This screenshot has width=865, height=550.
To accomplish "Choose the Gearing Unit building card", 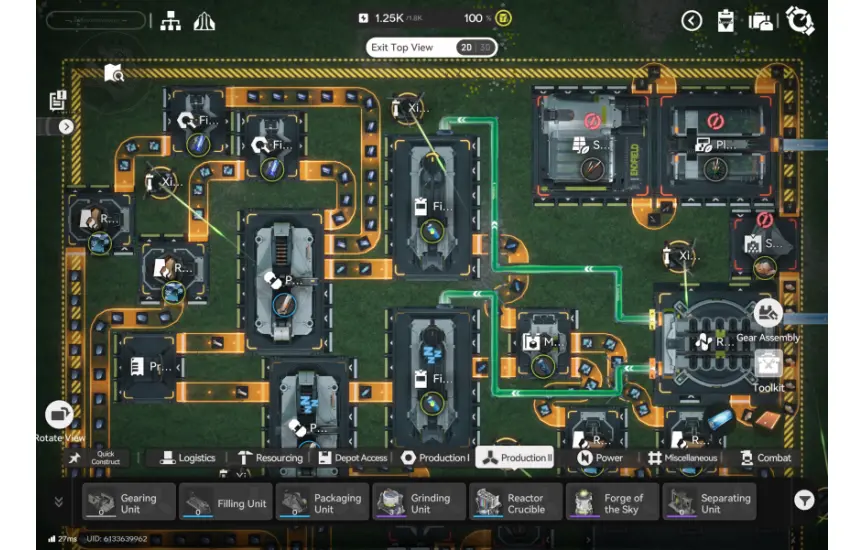I will pyautogui.click(x=129, y=501).
